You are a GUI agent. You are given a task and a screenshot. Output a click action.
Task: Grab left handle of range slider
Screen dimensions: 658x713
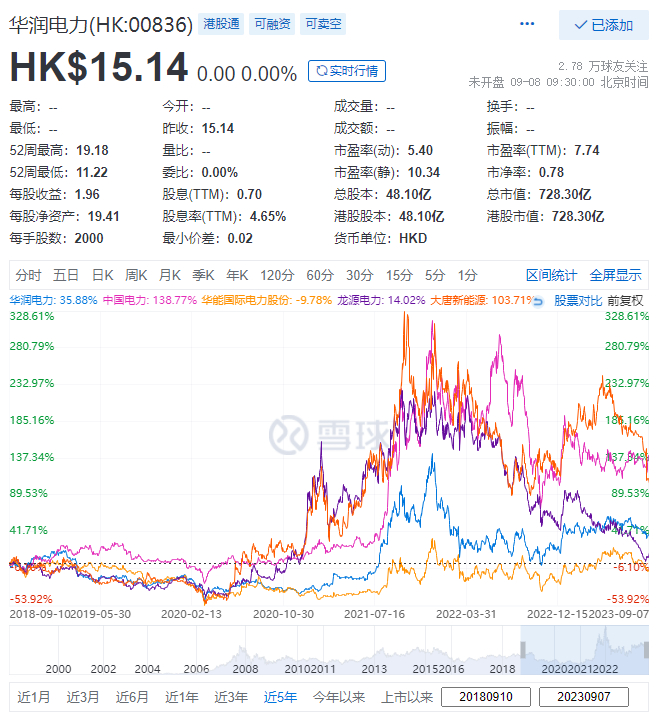click(523, 650)
